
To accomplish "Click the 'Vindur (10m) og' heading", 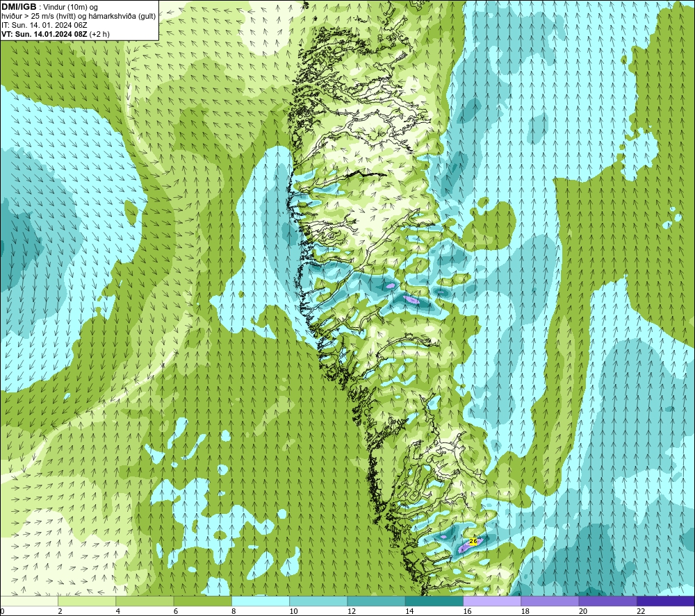I will point(70,7).
